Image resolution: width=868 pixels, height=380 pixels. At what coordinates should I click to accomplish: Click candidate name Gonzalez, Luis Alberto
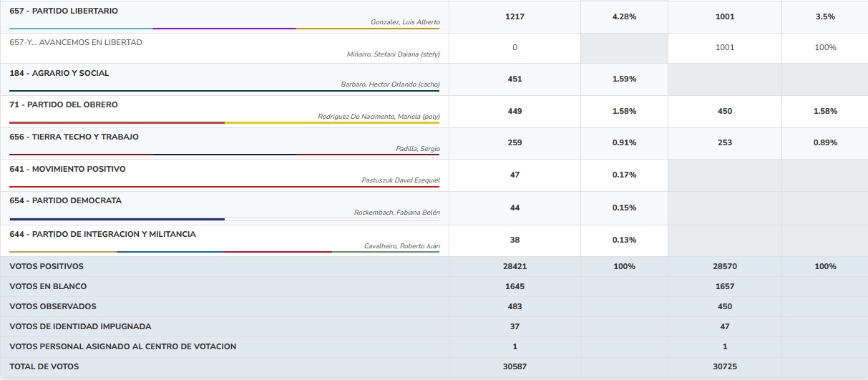tap(405, 22)
